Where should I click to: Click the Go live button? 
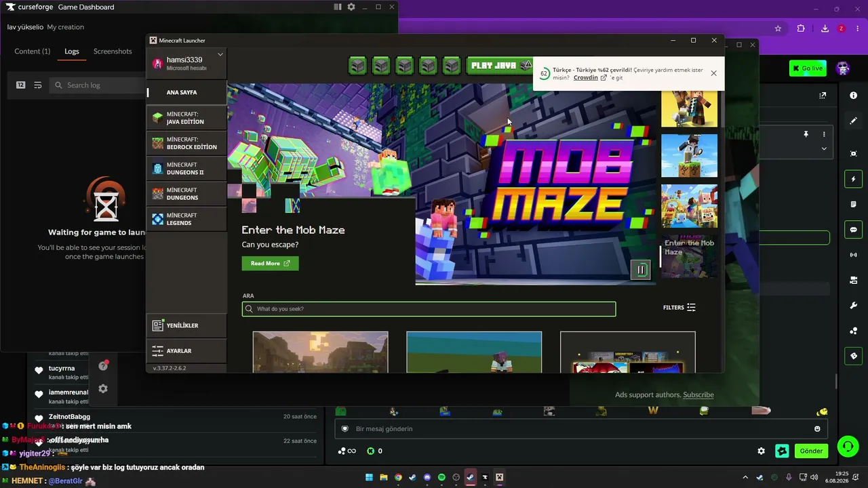pos(808,68)
